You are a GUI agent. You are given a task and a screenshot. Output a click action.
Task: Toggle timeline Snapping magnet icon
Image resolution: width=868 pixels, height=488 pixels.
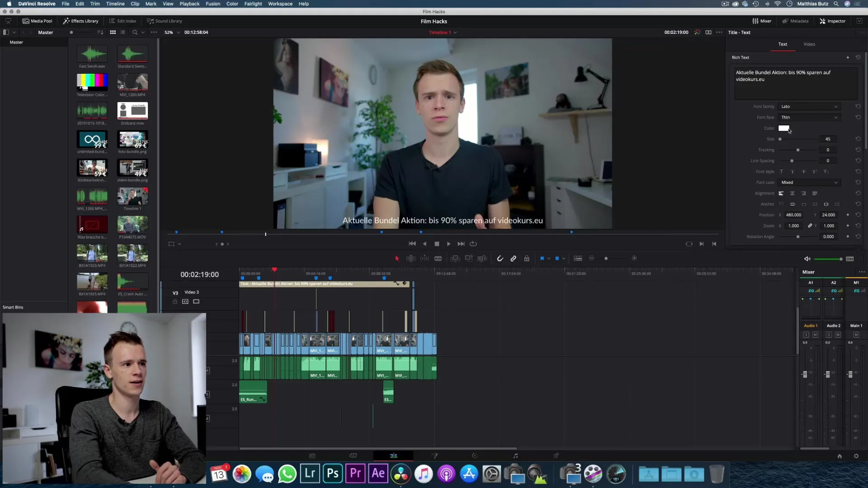click(x=500, y=258)
